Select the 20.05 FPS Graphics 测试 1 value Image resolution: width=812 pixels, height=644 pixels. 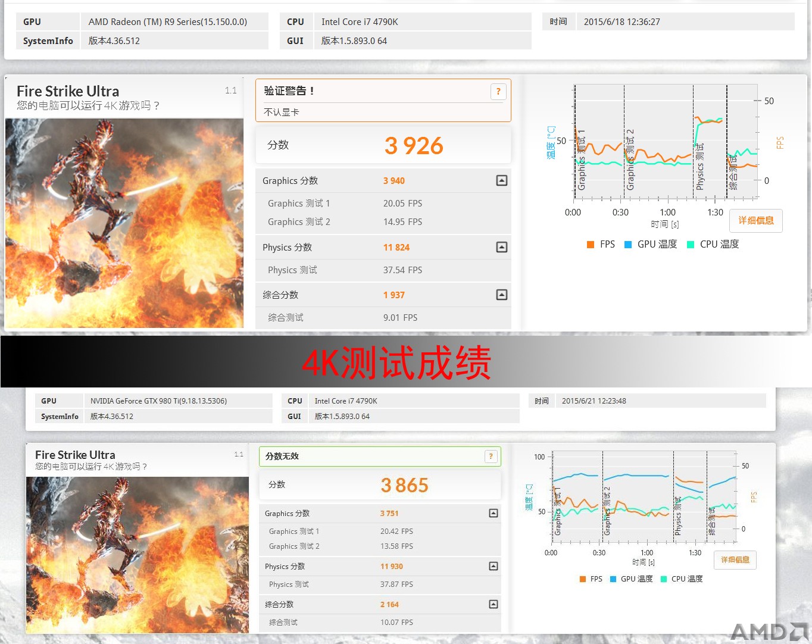coord(402,204)
